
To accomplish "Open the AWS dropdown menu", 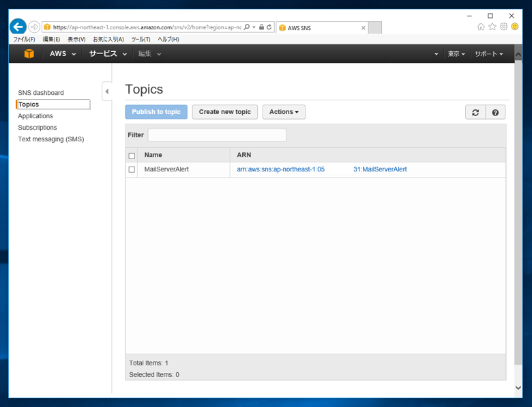I will pos(63,54).
